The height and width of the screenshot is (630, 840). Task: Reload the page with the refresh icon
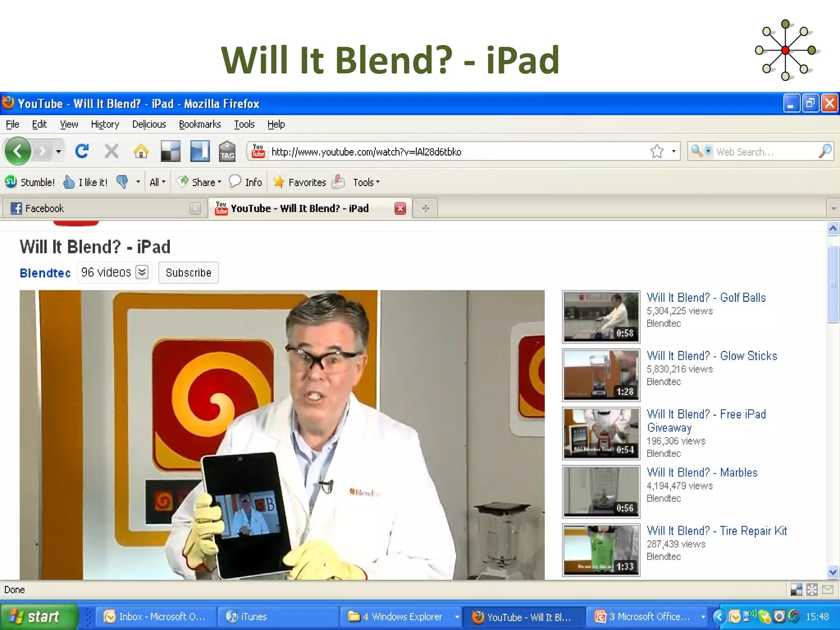tap(82, 151)
